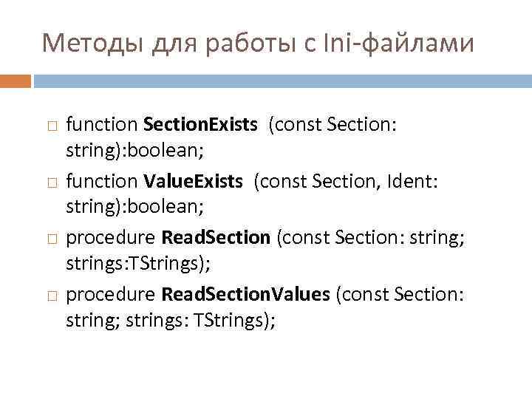
Task: Select the bold ReadSection procedure name
Action: [x=216, y=238]
